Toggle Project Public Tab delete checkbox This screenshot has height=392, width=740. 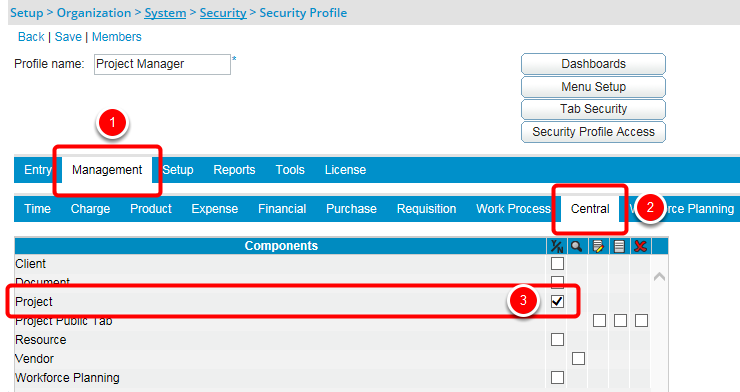641,321
